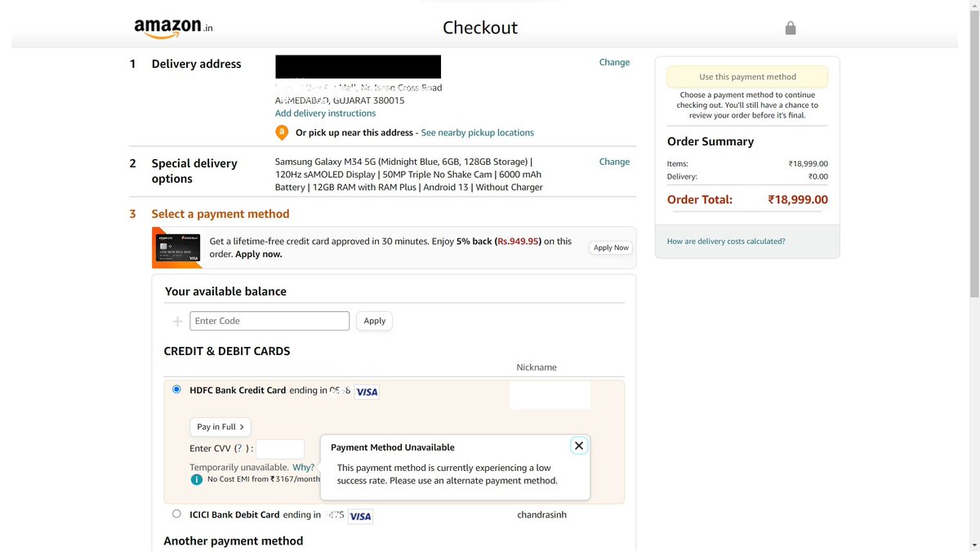Select the ICICI Bank Debit Card radio button
Viewport: 980px width, 551px height.
pyautogui.click(x=176, y=514)
